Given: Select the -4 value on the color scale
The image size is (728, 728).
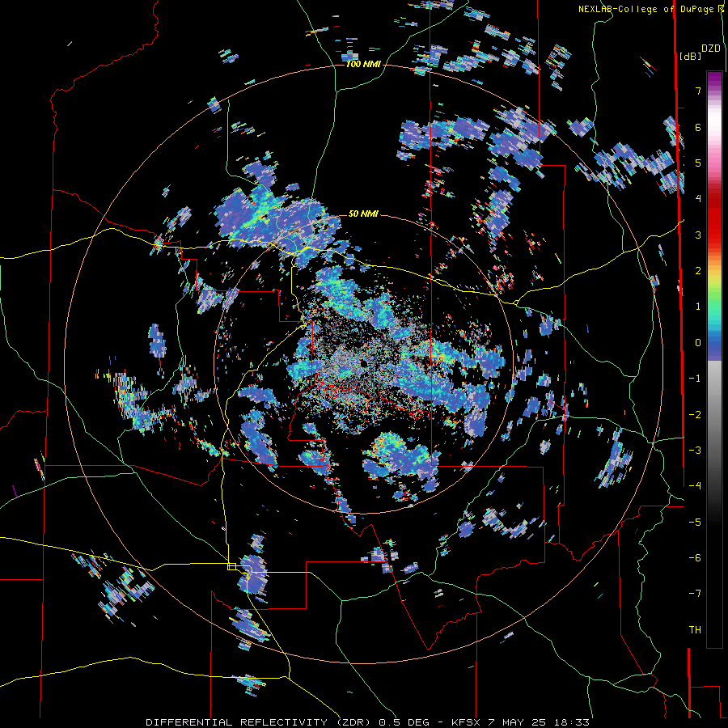Looking at the screenshot, I should tap(695, 485).
